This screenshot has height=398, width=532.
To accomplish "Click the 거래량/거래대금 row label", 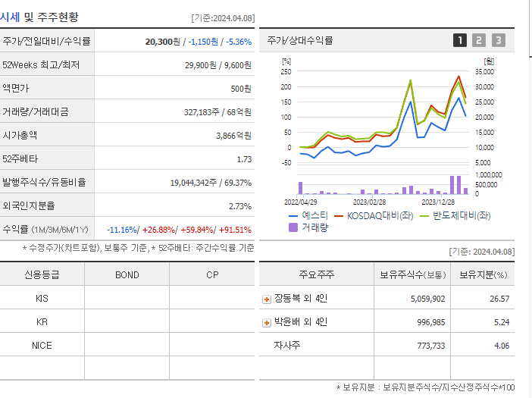I will 36,111.
